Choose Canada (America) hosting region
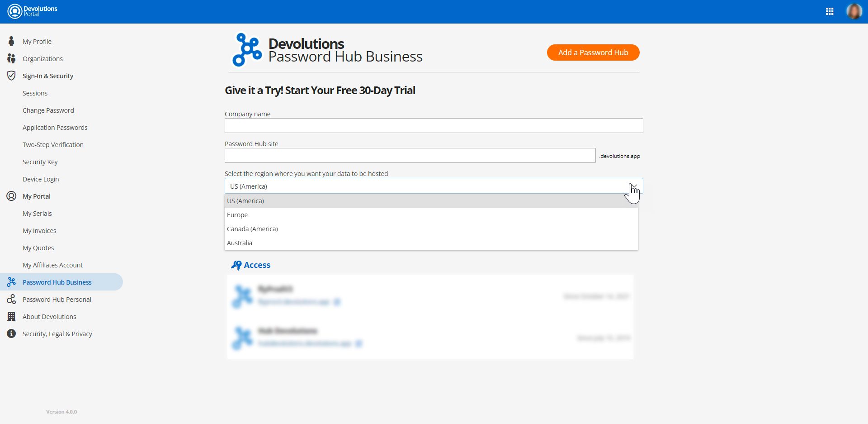Viewport: 868px width, 424px height. coord(252,229)
